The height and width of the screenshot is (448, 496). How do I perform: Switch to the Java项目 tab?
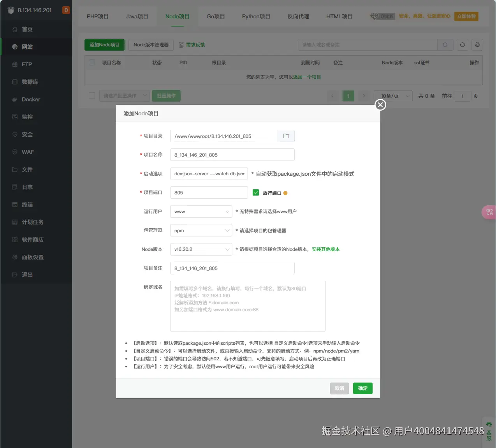pyautogui.click(x=137, y=16)
